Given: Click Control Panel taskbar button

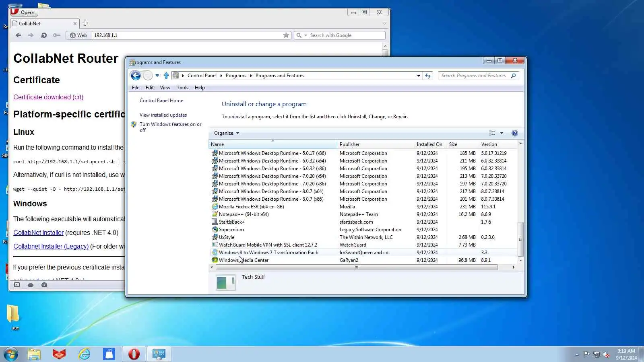Looking at the screenshot, I should point(159,354).
